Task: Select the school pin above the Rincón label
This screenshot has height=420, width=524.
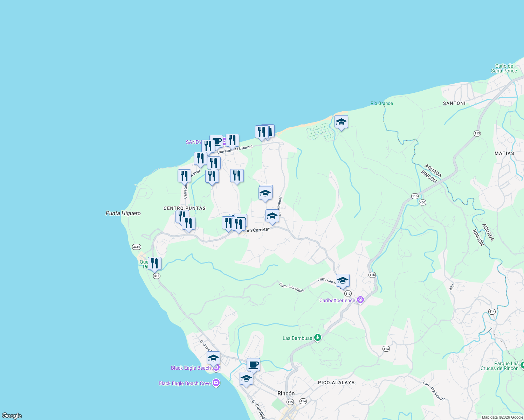Action: 247,378
